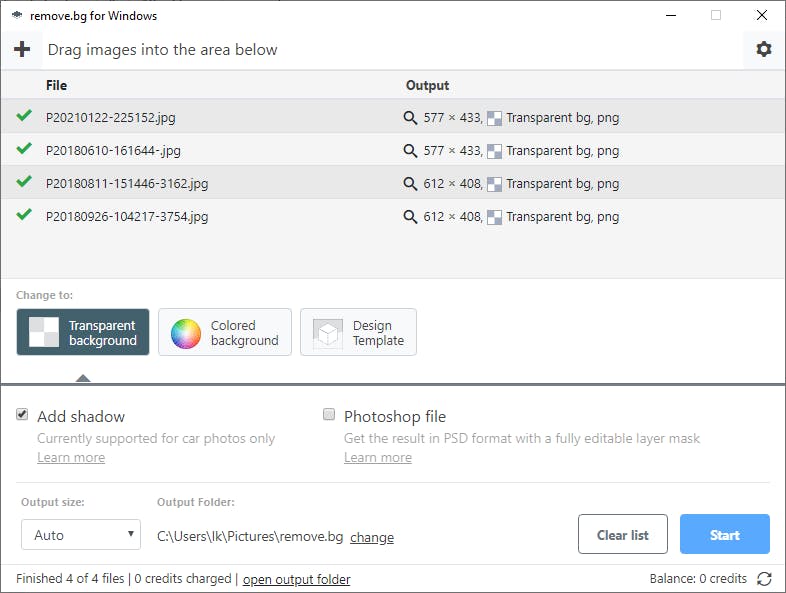Click the refresh balance icon
Image resolution: width=786 pixels, height=593 pixels.
[765, 579]
